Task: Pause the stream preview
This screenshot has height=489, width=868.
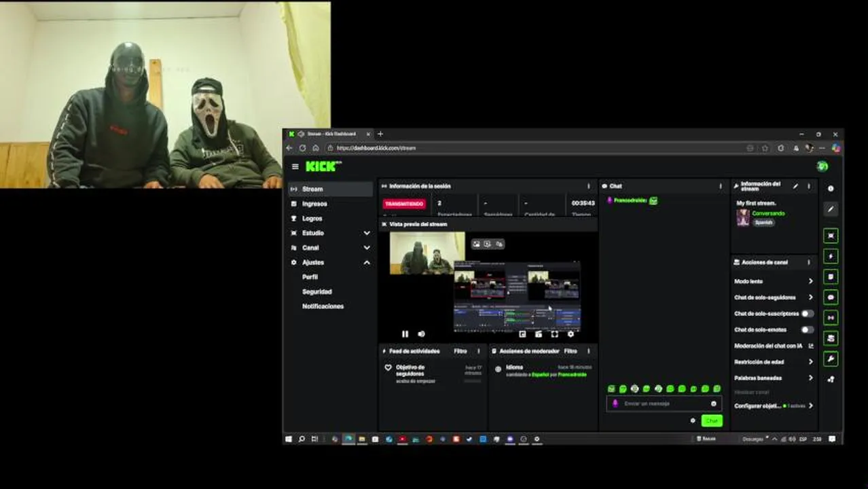Action: (x=405, y=333)
